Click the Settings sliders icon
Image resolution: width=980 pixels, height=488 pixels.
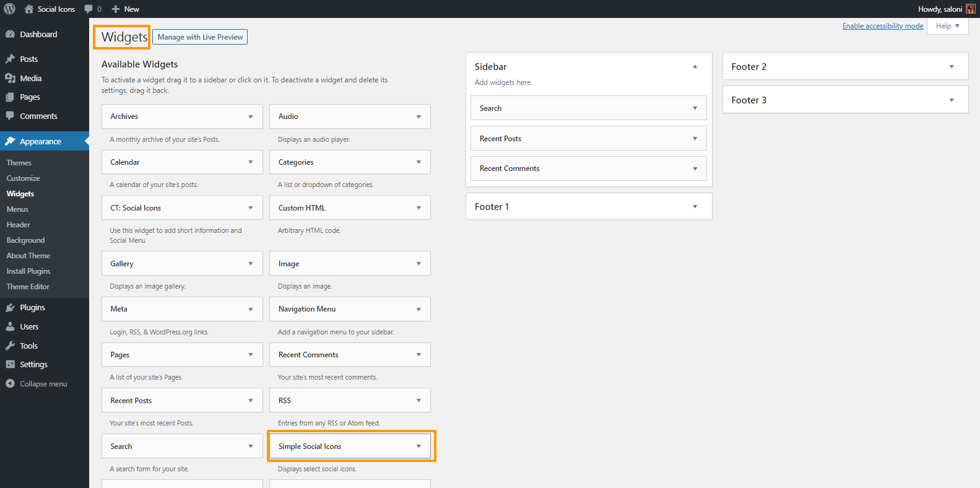(x=10, y=364)
